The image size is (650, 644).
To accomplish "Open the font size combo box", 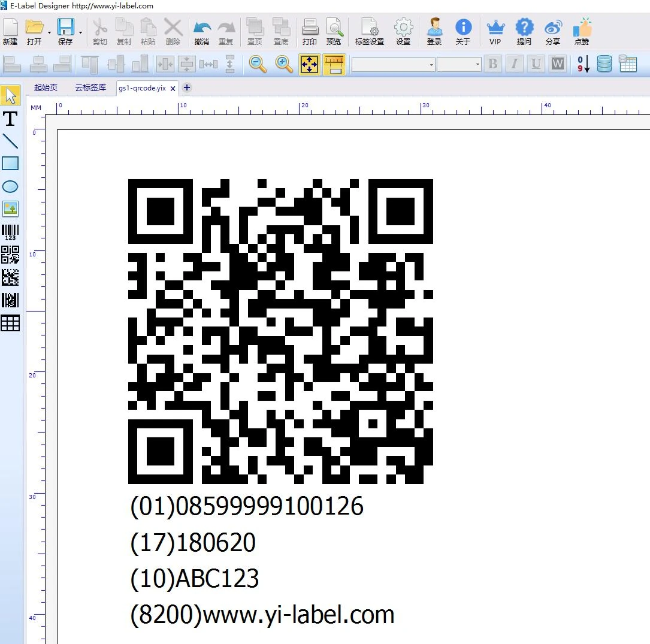I will click(459, 65).
